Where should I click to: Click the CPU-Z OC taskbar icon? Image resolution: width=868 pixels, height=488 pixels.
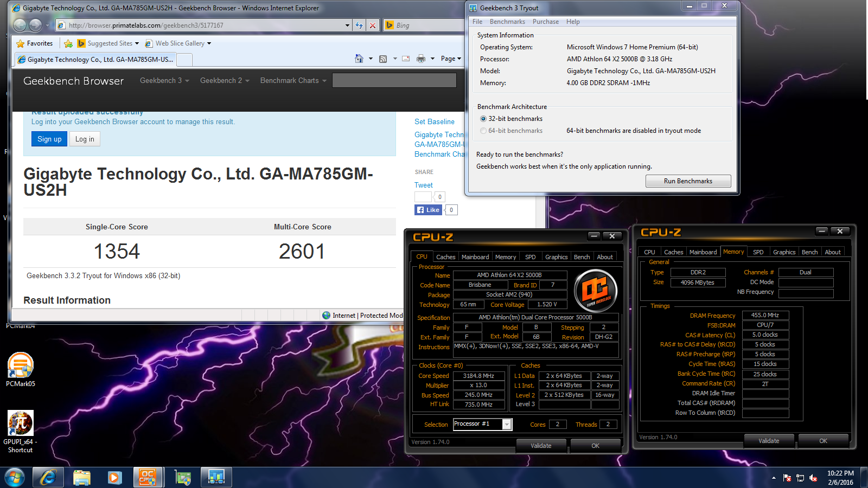pos(148,478)
